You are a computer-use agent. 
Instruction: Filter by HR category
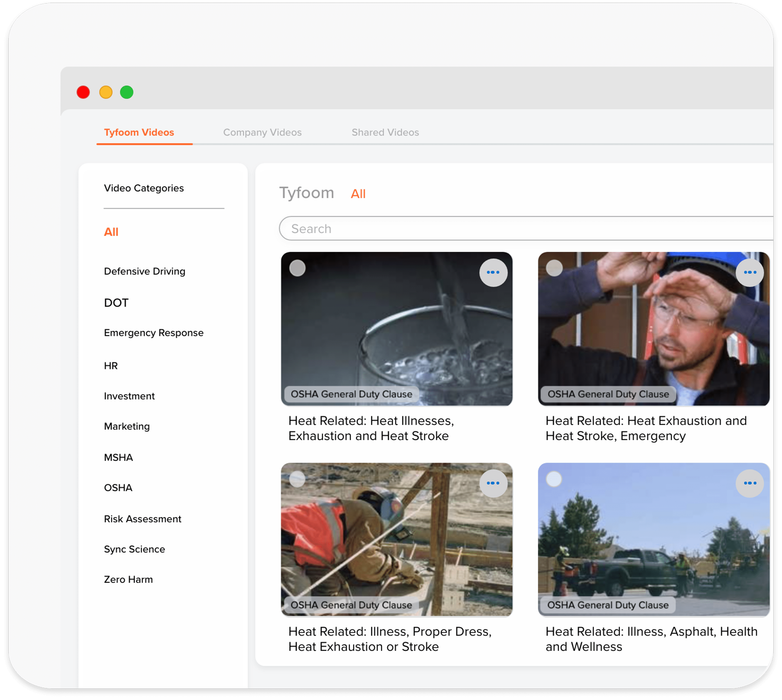111,366
